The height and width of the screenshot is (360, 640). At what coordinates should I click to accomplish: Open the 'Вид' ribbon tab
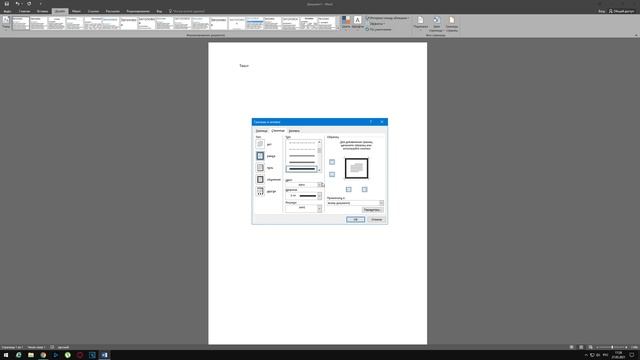pos(159,11)
